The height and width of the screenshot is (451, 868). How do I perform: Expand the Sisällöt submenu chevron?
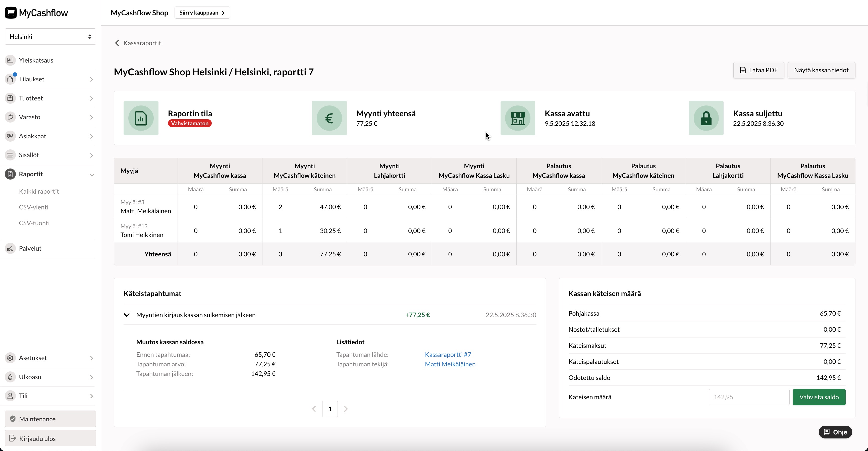91,155
